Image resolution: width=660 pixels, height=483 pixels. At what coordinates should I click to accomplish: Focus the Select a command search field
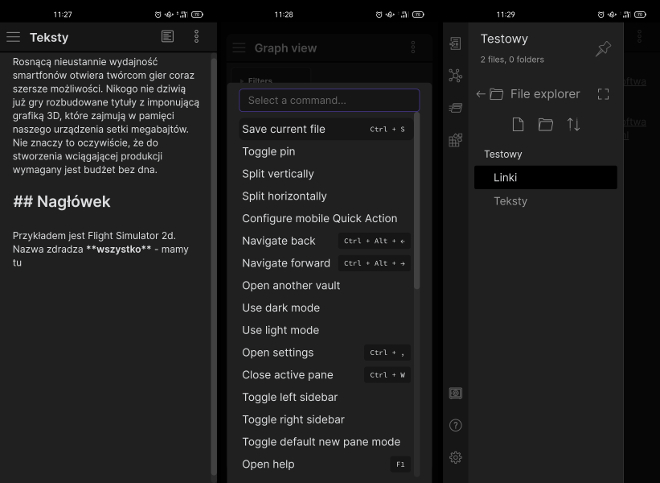tap(328, 100)
